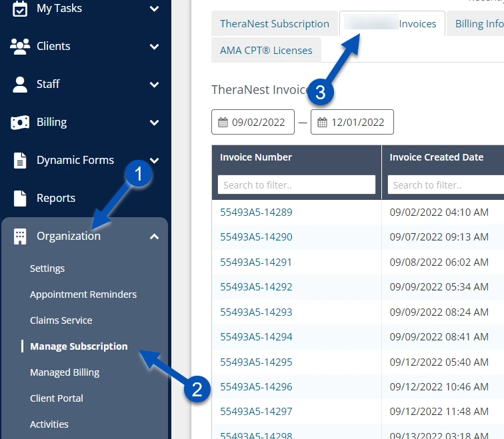The image size is (504, 439).
Task: Open Settings under Organization
Action: click(47, 268)
